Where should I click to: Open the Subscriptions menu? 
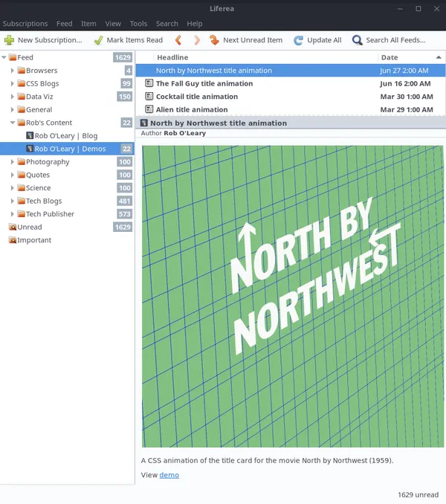[25, 24]
